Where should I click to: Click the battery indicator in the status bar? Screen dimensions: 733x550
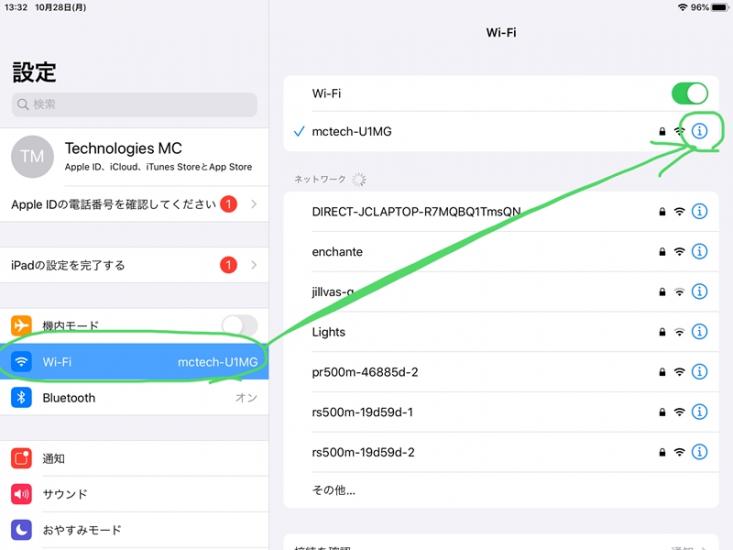point(719,7)
